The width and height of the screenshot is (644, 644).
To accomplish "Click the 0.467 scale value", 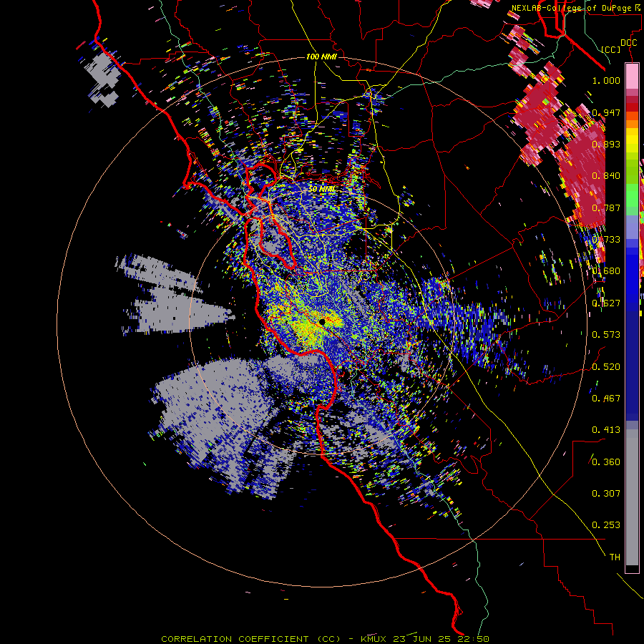I will (x=606, y=399).
